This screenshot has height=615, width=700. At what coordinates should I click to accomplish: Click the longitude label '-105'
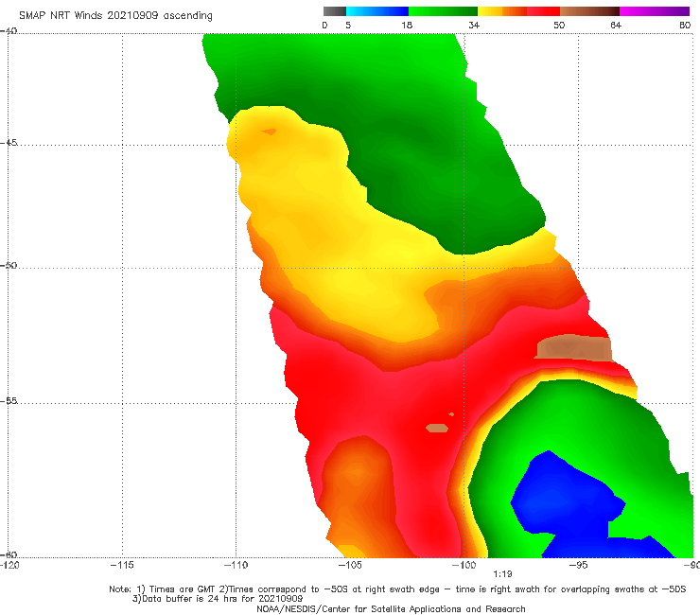(x=350, y=565)
